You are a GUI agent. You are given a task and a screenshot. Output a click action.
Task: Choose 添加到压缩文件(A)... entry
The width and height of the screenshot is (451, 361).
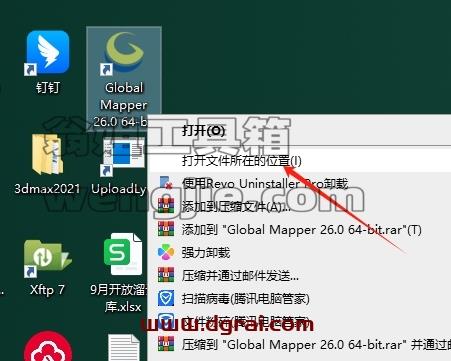tap(299, 207)
